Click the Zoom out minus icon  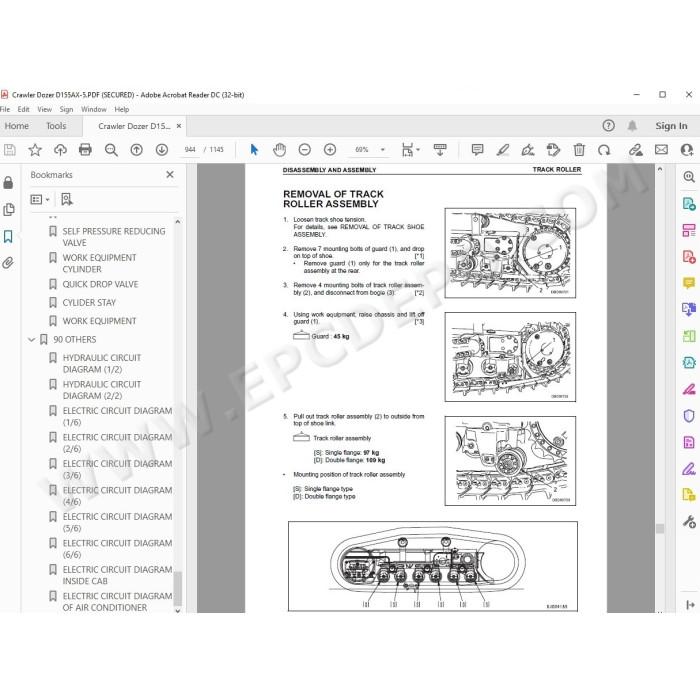click(x=304, y=150)
